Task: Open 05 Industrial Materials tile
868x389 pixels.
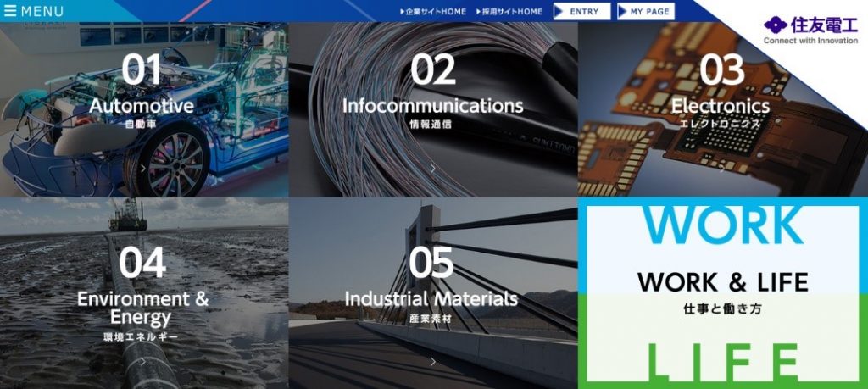Action: coord(433,293)
